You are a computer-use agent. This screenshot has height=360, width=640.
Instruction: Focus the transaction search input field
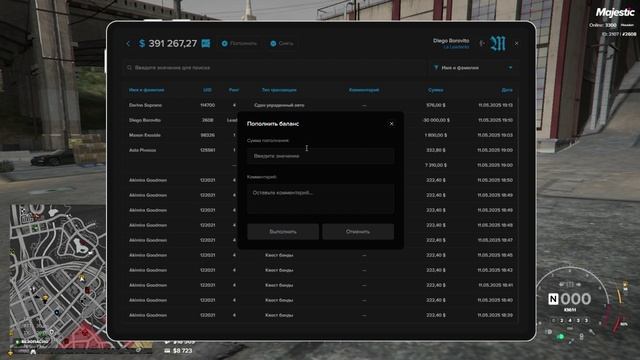point(274,68)
